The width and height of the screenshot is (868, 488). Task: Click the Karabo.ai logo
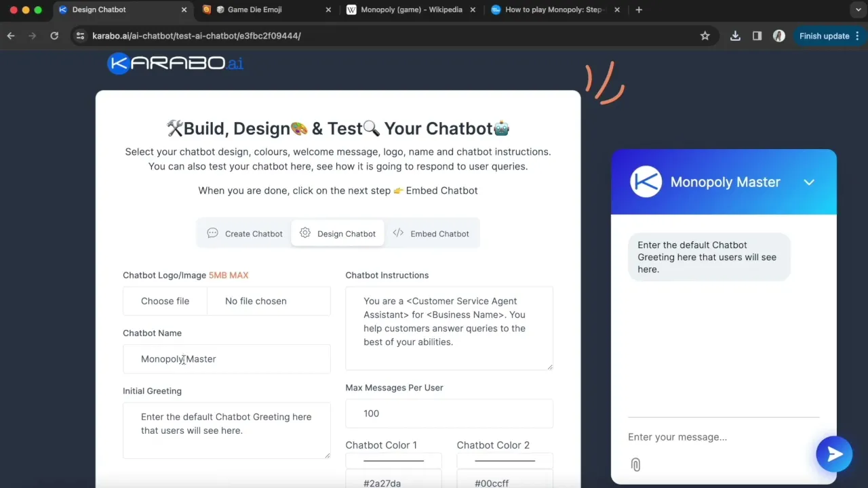pyautogui.click(x=176, y=64)
